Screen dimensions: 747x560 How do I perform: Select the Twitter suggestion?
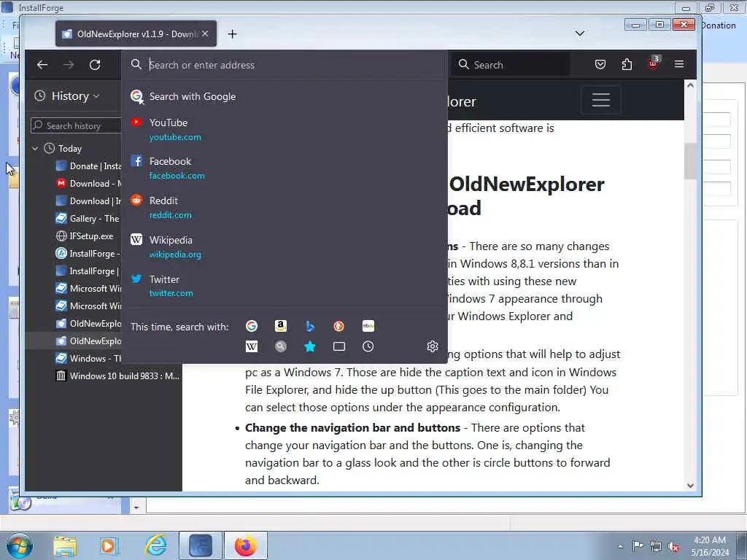(x=285, y=286)
